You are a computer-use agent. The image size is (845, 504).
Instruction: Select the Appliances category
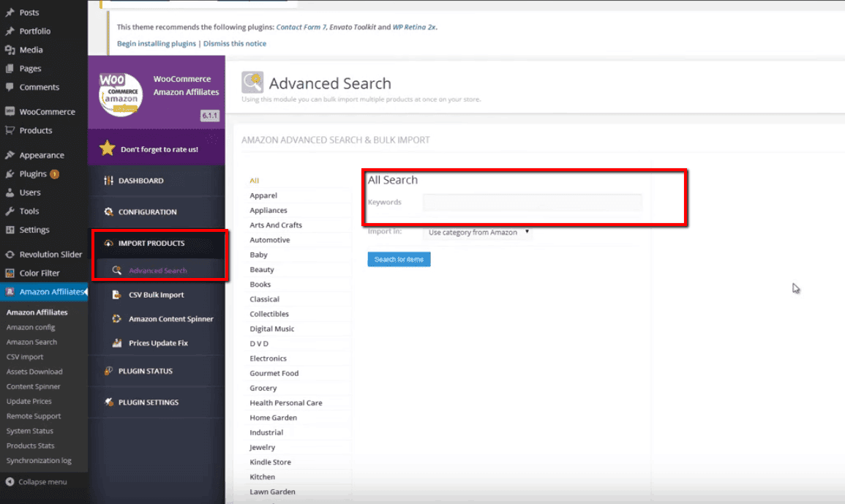pyautogui.click(x=268, y=210)
